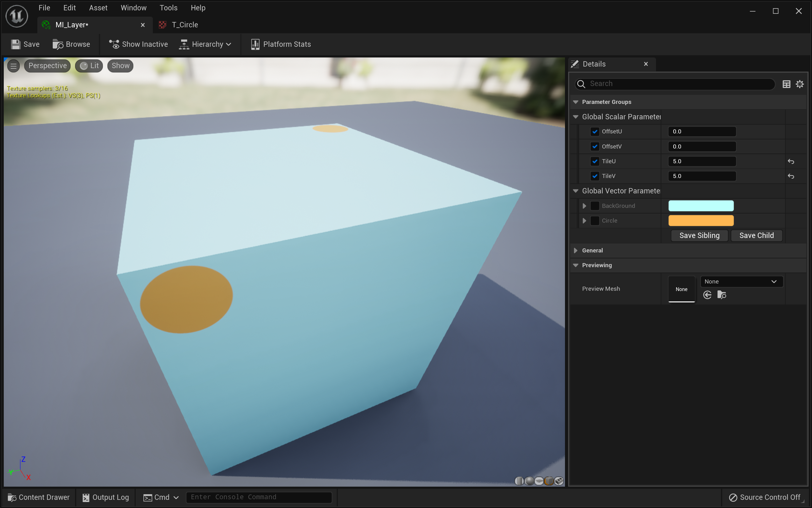Open Preview Mesh None dropdown

coord(741,282)
